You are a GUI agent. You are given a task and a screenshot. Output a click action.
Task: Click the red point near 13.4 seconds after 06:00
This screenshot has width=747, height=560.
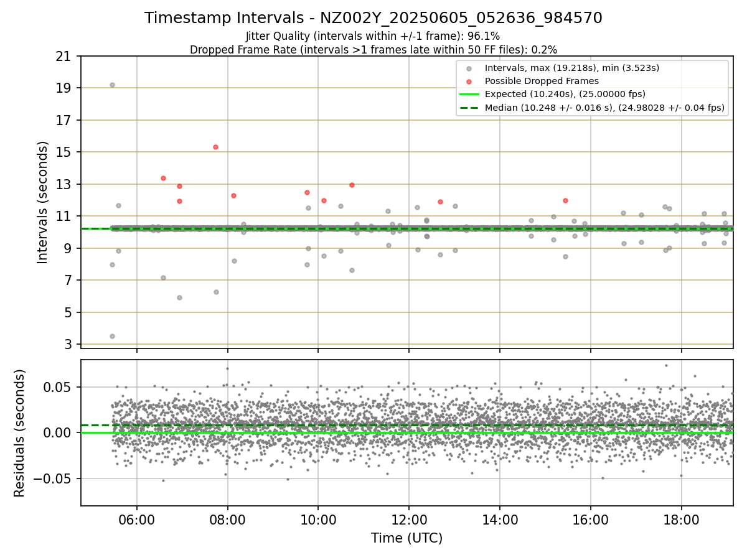coord(163,178)
